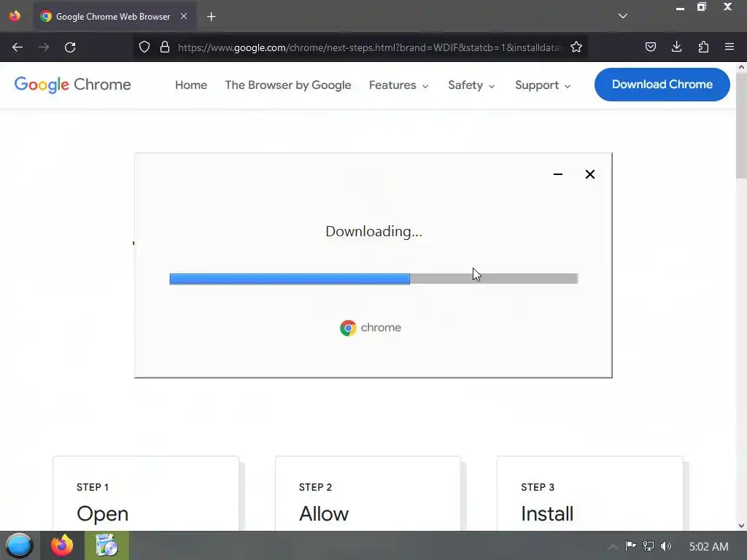Click the Firefox logo in title bar
Screen dimensions: 747x560
point(15,16)
